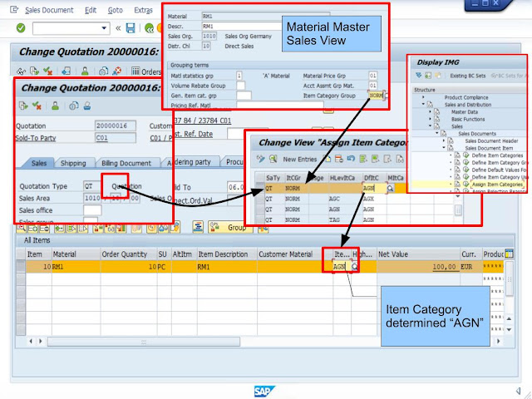Click the stamp icon in overlay quotation toolbar
The height and width of the screenshot is (399, 532).
pos(87,106)
